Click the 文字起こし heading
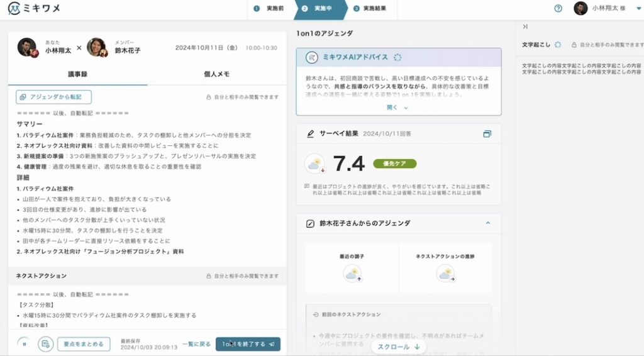644x356 pixels. 536,45
